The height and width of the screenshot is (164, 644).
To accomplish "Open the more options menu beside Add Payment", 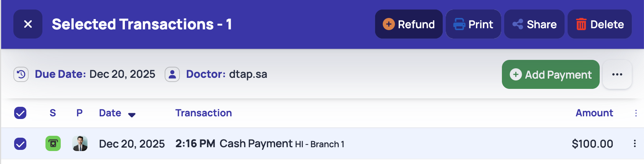I will 617,74.
